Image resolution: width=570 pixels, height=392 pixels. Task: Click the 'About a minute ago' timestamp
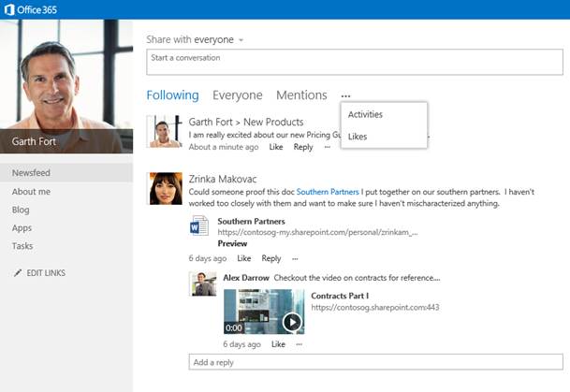point(224,147)
